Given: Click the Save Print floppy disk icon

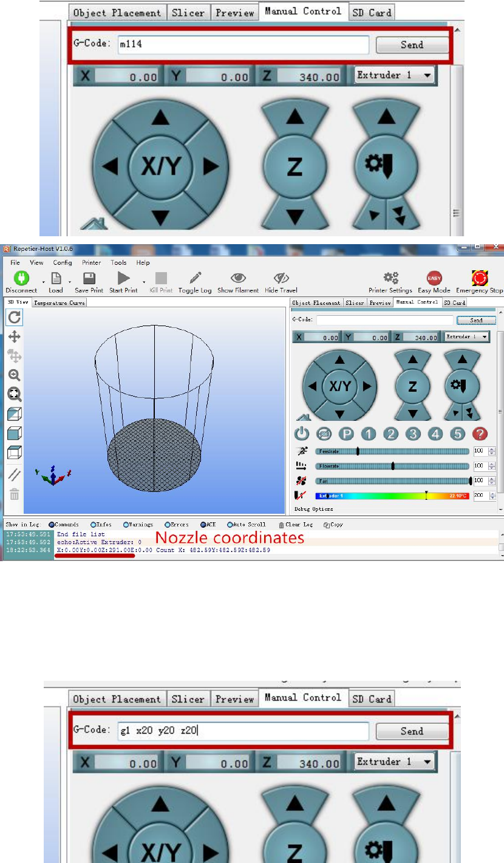Looking at the screenshot, I should pos(89,278).
